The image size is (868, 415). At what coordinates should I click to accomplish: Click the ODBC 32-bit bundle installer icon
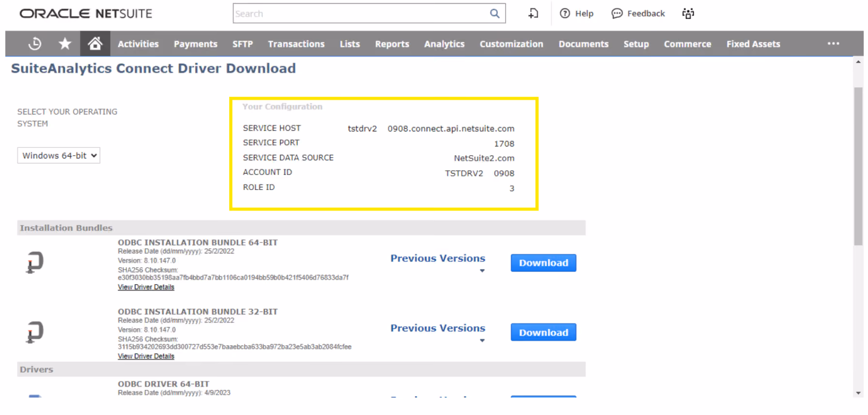click(x=34, y=332)
